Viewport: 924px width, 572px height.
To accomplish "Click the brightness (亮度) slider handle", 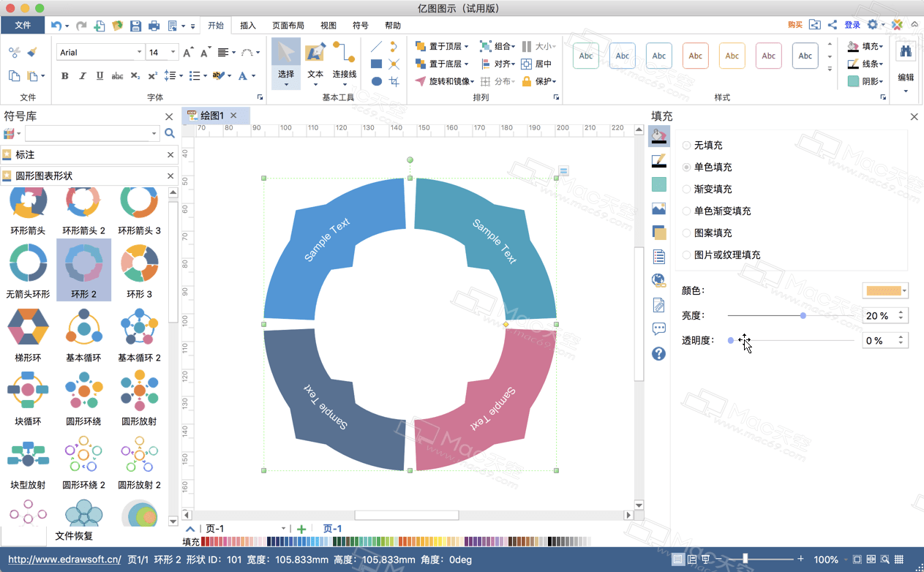I will 803,316.
